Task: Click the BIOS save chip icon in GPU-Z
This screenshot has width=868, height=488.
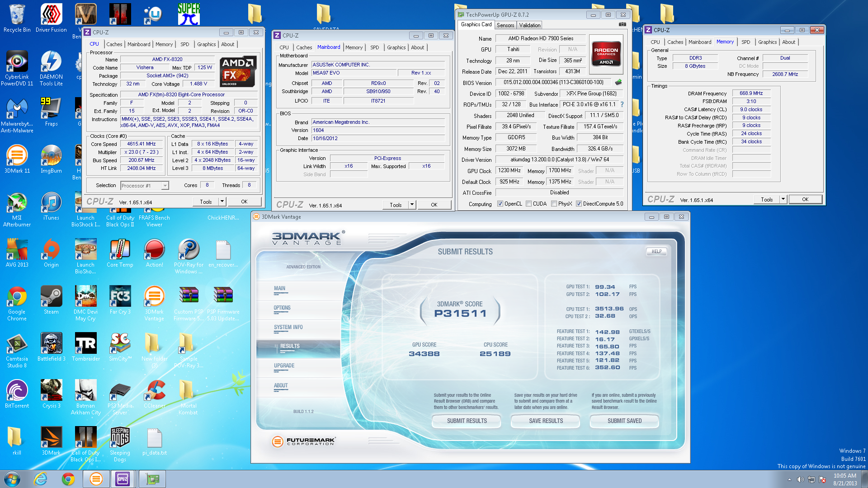Action: click(x=618, y=82)
